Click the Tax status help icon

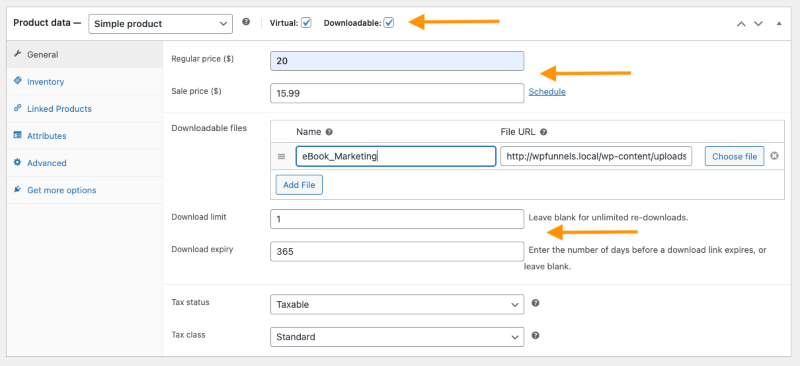click(x=535, y=303)
